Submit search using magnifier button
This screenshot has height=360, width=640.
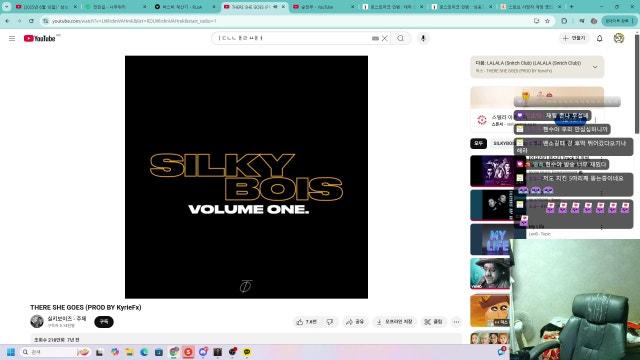coord(401,38)
